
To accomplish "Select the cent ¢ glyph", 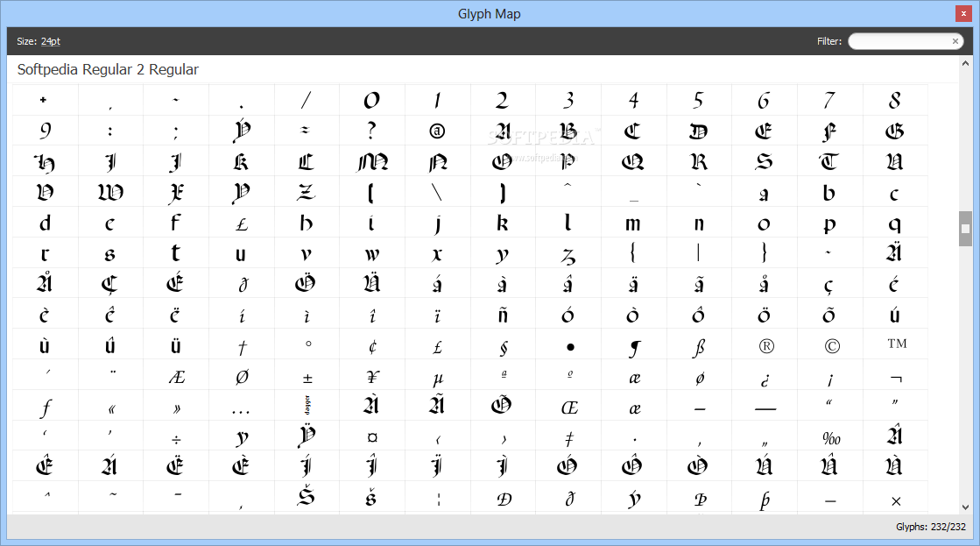I will tap(372, 345).
